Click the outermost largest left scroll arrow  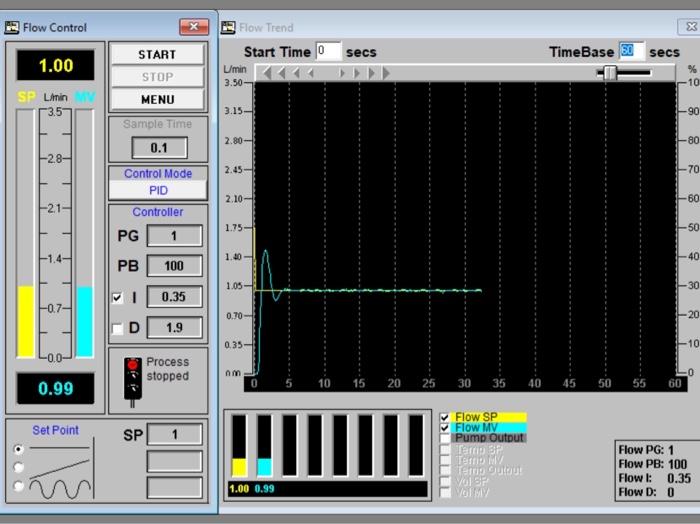(x=267, y=73)
